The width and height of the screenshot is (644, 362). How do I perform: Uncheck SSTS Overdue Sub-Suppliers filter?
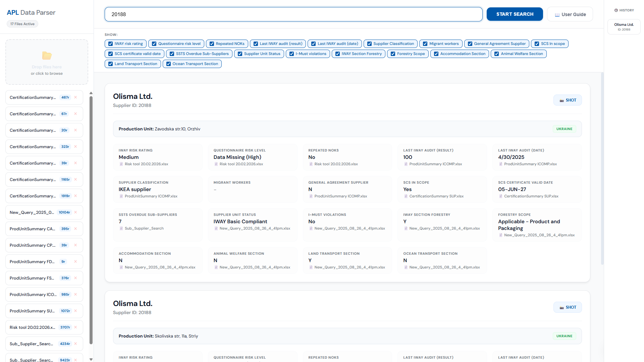click(172, 54)
